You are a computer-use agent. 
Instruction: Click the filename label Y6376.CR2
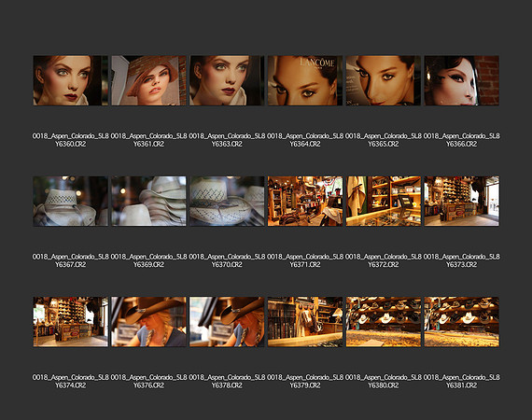148,382
